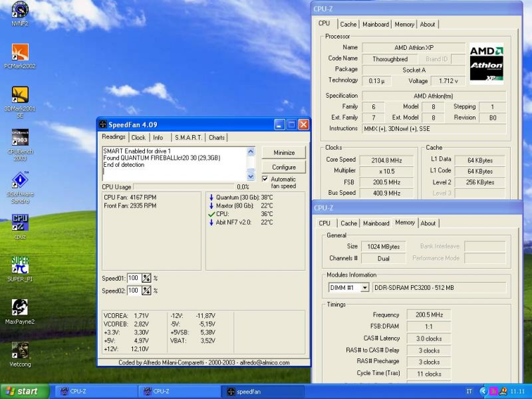The image size is (532, 399).
Task: Click the Speed01 percent stepper icon
Action: coord(146,278)
